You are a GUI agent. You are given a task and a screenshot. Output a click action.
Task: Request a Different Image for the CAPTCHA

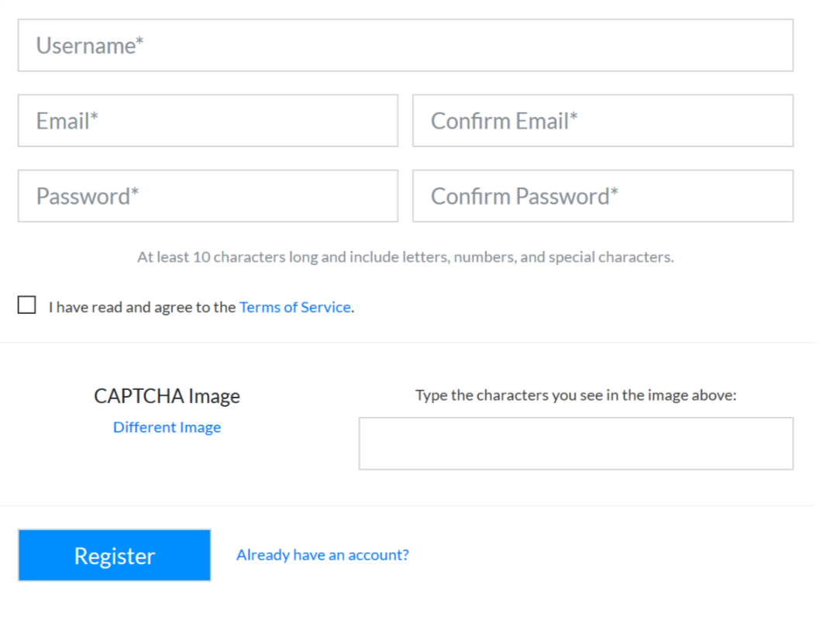pos(167,427)
